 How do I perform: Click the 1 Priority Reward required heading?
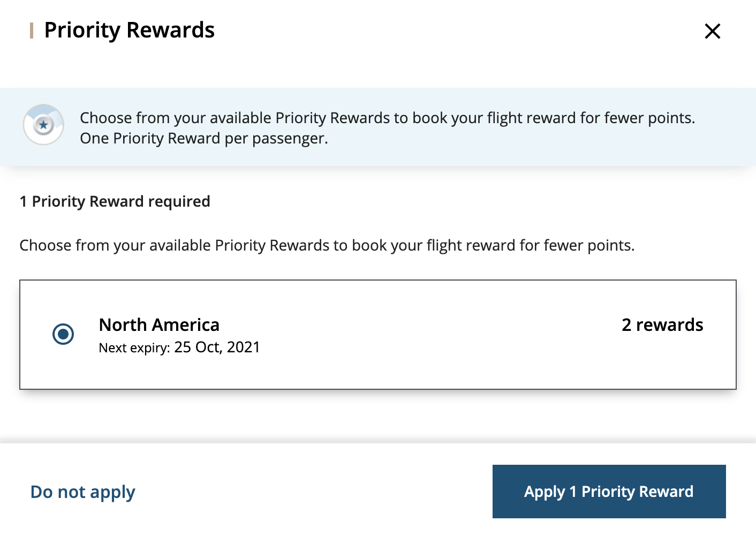pyautogui.click(x=115, y=201)
